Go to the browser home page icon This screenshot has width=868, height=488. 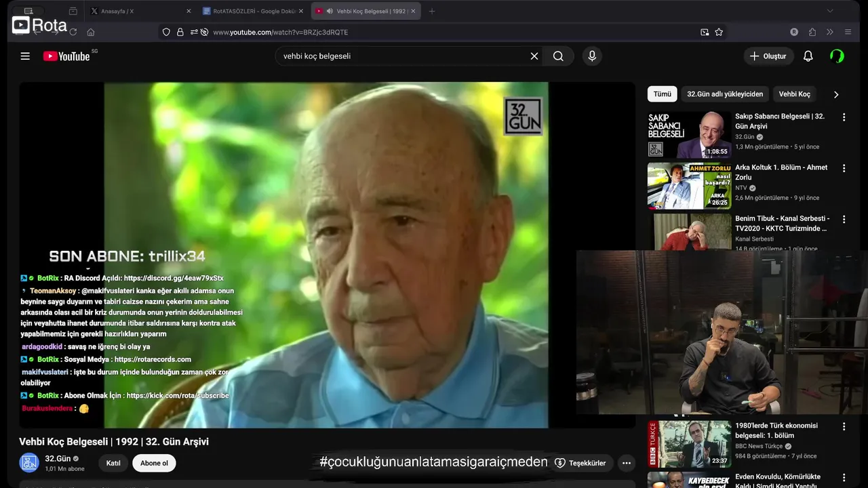91,32
